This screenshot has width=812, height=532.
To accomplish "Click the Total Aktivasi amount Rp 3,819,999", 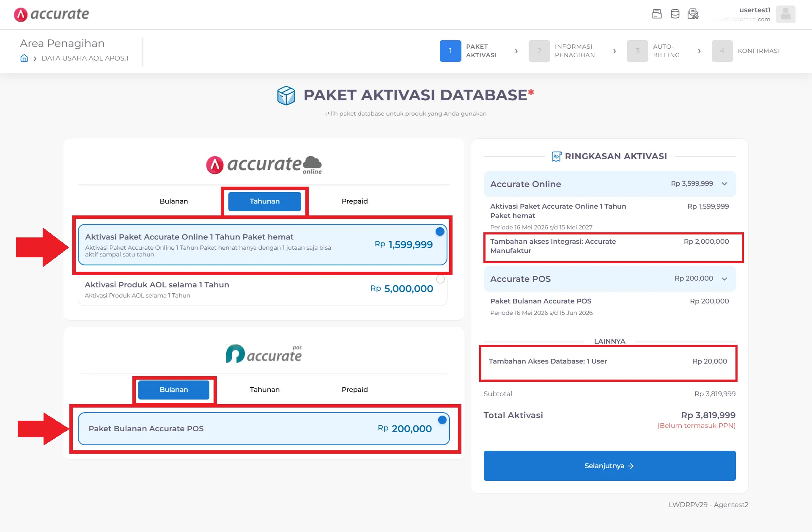I will point(708,415).
